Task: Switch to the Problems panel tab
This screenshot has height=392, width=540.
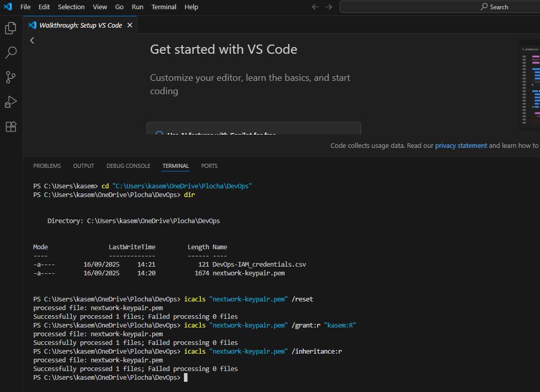Action: (47, 166)
